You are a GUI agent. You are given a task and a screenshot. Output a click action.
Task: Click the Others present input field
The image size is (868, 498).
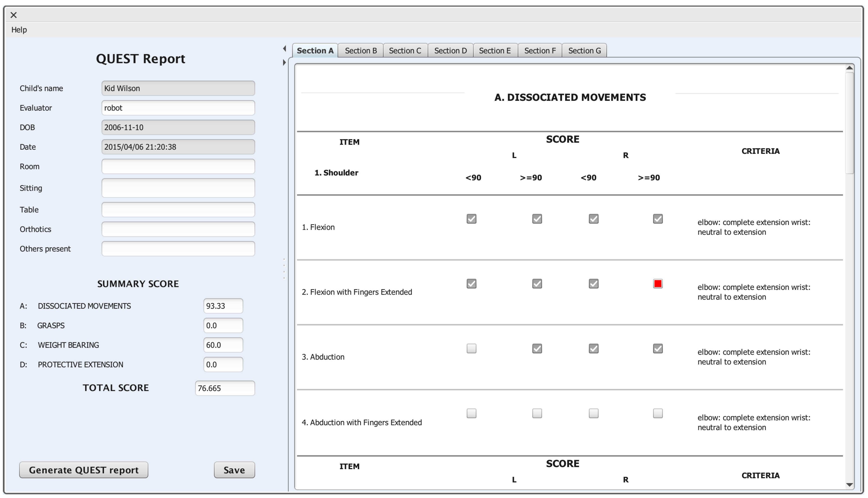point(178,249)
